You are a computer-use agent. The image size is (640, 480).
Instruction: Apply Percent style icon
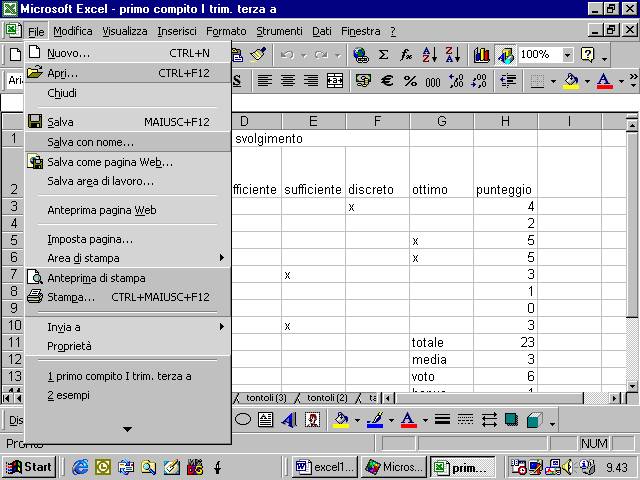pos(410,81)
